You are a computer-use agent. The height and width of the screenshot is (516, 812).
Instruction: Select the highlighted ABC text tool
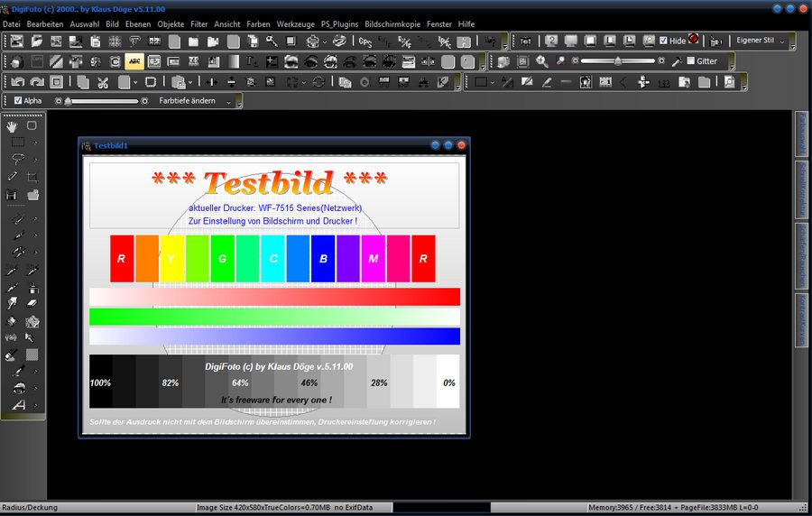pos(134,61)
